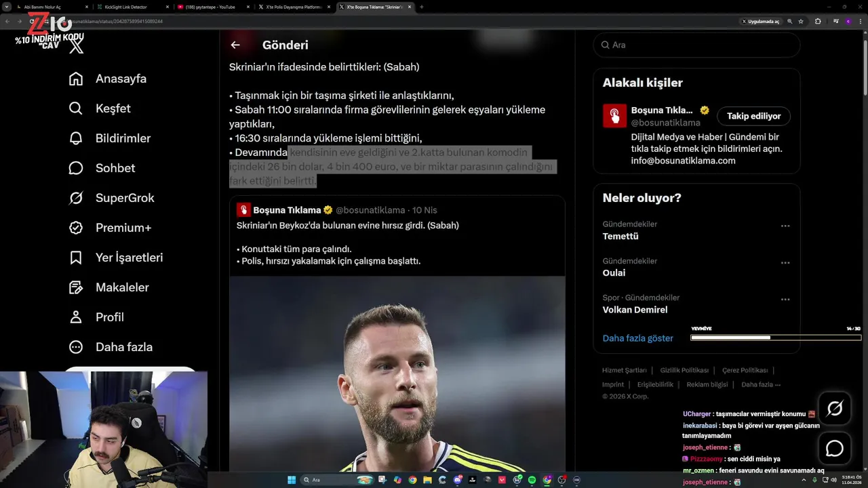Image resolution: width=868 pixels, height=488 pixels.
Task: Open Gizlilik Politikası footer link
Action: point(684,370)
